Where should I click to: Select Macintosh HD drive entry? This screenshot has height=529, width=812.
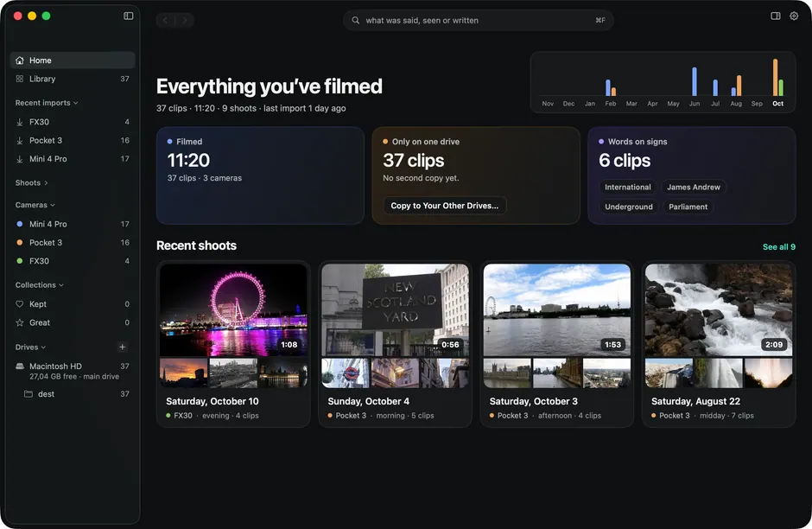point(73,371)
